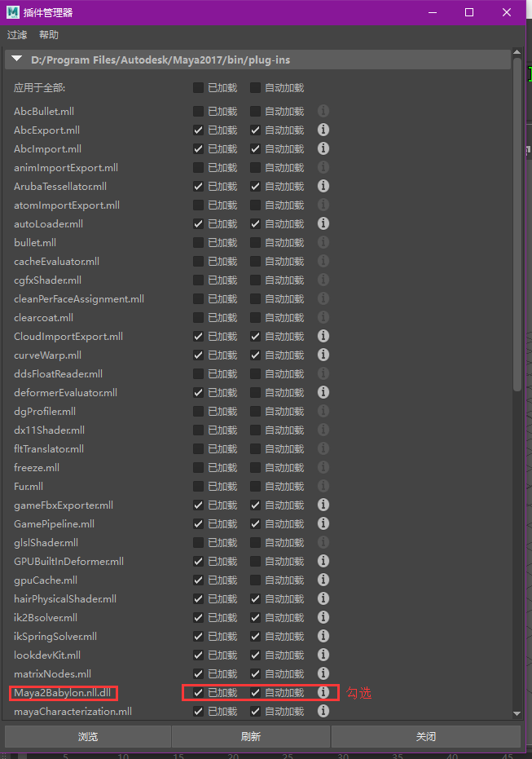This screenshot has height=759, width=532.
Task: Open info for matrixNodes.mll
Action: point(323,673)
